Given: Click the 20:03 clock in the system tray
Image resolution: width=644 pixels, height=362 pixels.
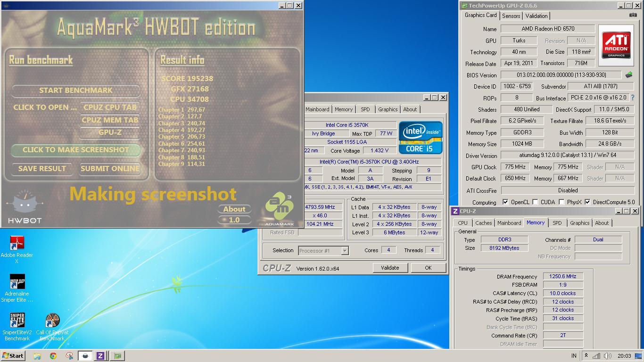Looking at the screenshot, I should pyautogui.click(x=624, y=356).
